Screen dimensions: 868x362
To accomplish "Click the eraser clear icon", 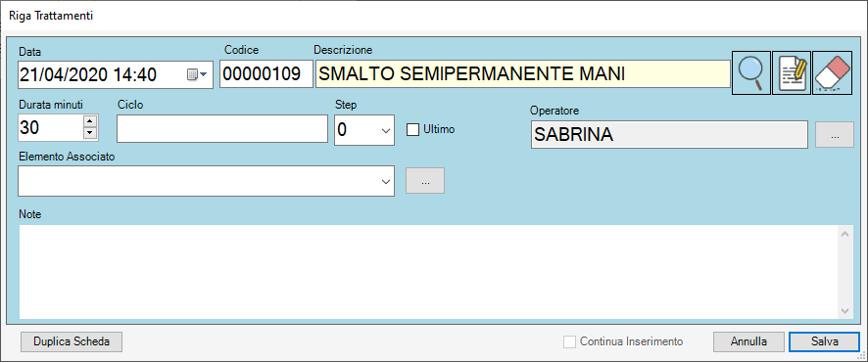I will (832, 73).
